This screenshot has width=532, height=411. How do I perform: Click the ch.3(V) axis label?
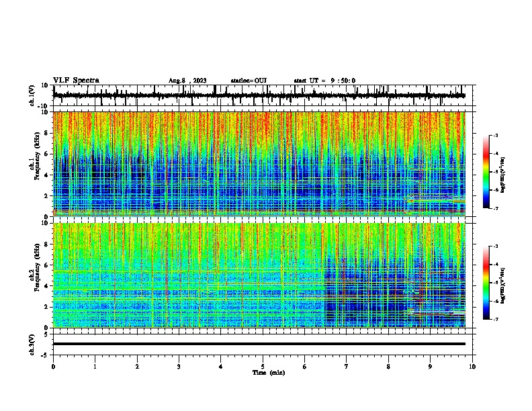(32, 345)
